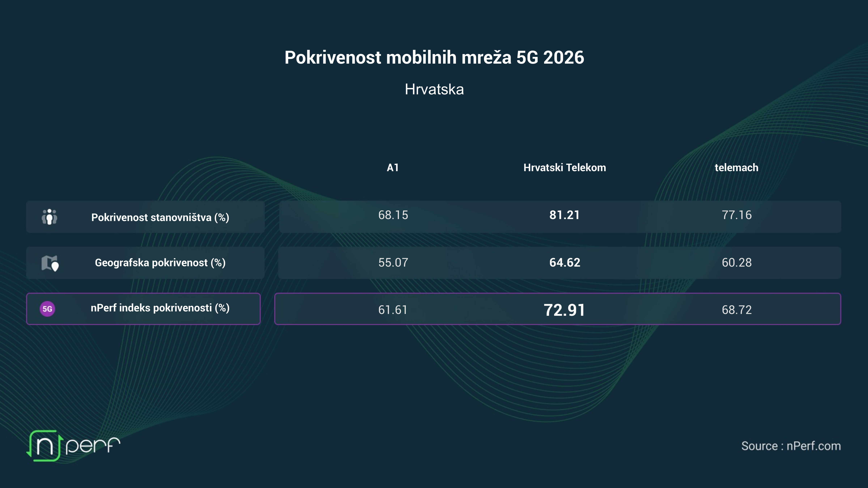This screenshot has height=488, width=868.
Task: Click the Geografska pokrivenost (%) label
Action: [160, 262]
